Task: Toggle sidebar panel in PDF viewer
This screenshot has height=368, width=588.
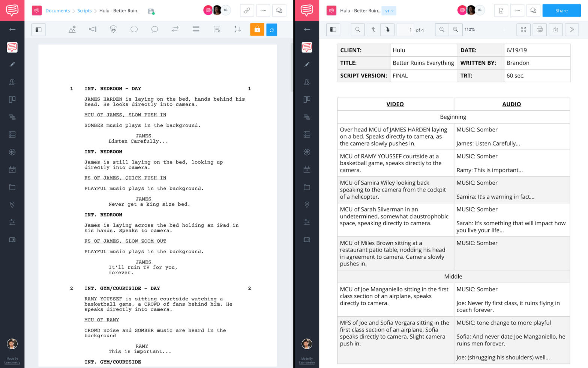Action: point(333,30)
